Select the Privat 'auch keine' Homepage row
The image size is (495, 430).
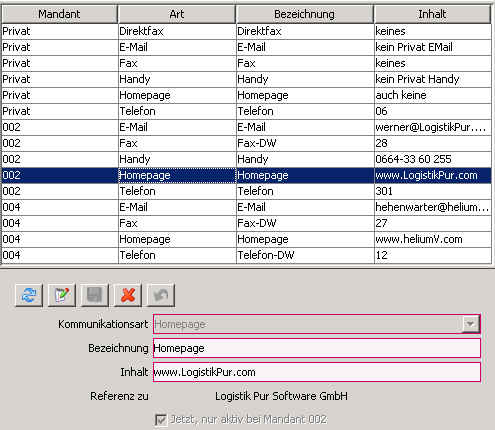246,95
